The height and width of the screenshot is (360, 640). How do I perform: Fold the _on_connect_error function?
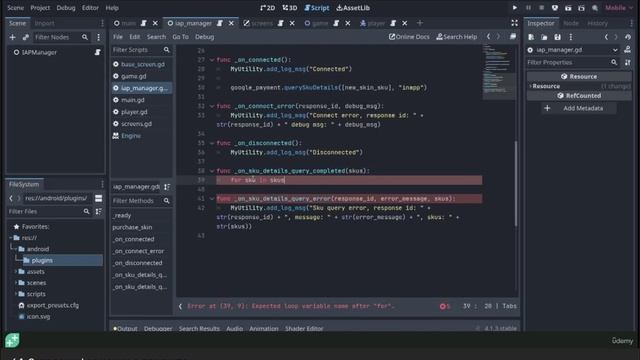click(212, 106)
